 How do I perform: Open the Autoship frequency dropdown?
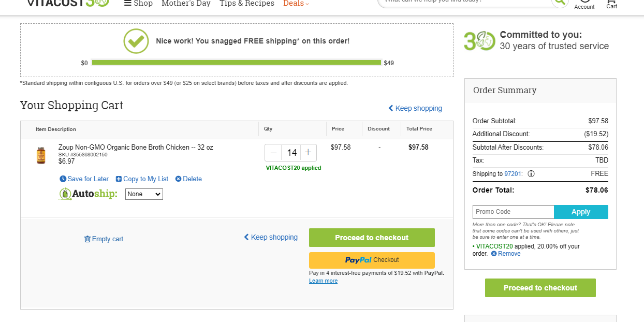pos(144,194)
